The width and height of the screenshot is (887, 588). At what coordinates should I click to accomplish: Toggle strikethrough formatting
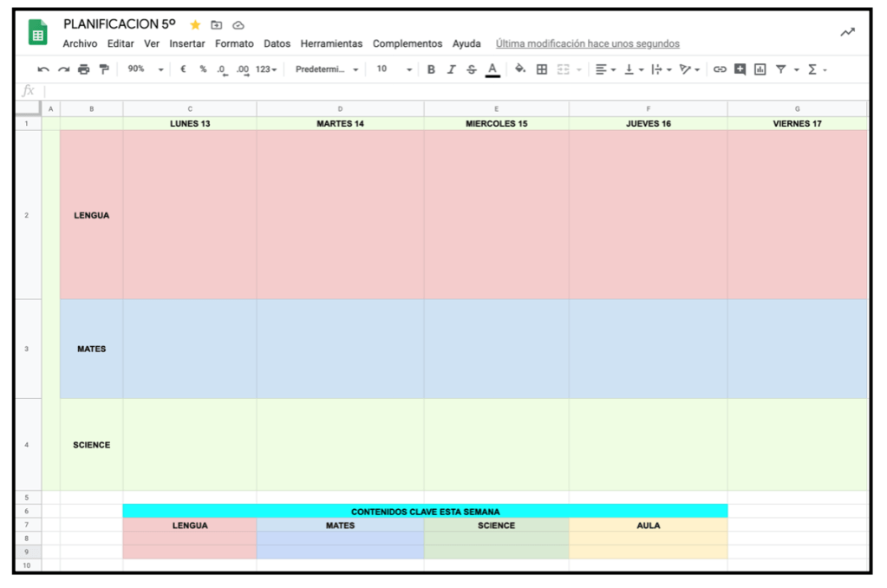(x=472, y=69)
